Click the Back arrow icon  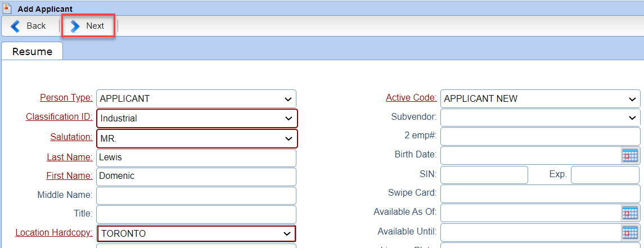(x=15, y=26)
